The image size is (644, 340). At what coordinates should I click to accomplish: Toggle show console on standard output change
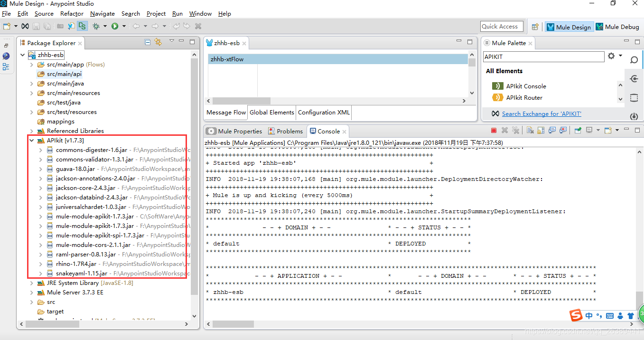point(551,131)
